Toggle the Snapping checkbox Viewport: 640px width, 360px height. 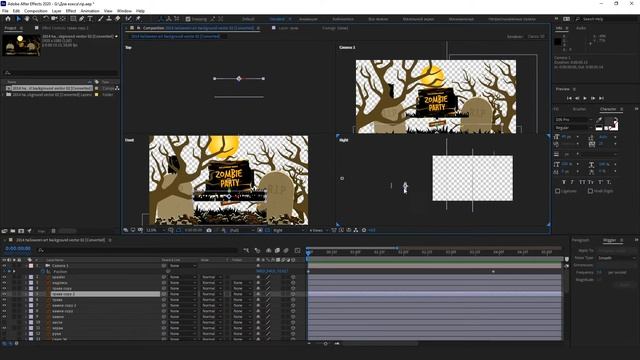(188, 19)
